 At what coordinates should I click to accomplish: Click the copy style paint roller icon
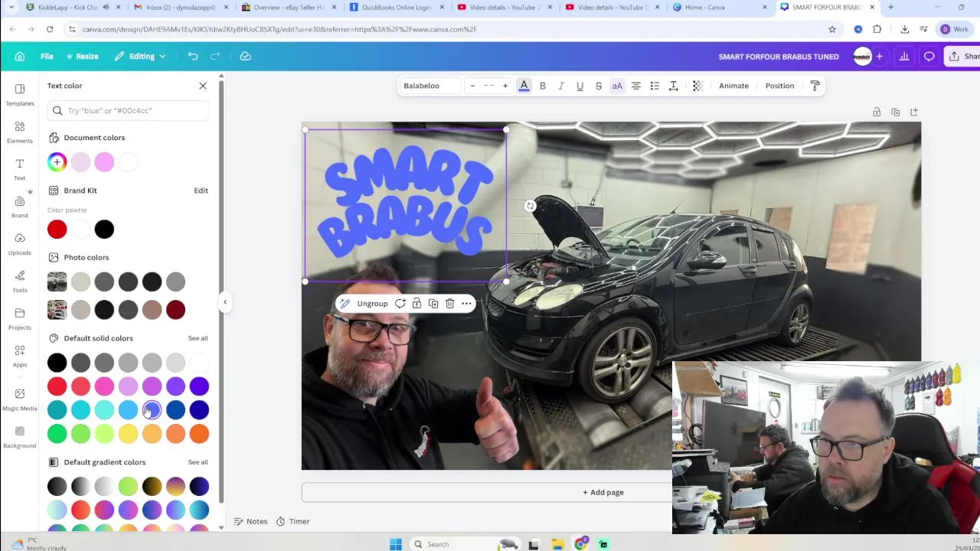tap(815, 86)
